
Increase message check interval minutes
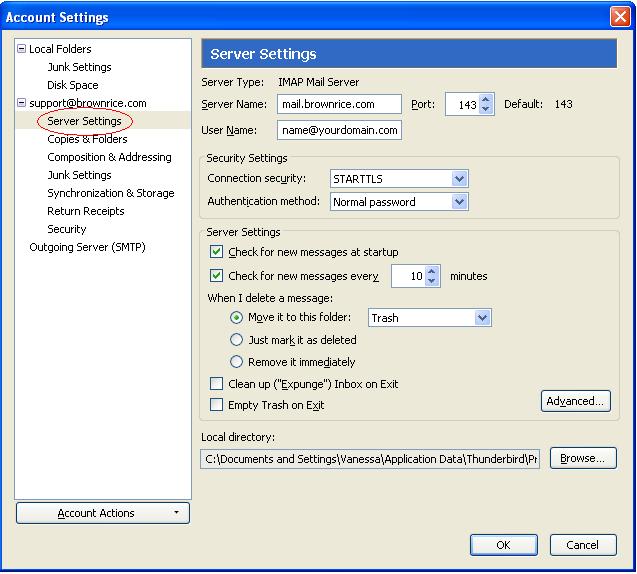pyautogui.click(x=432, y=271)
